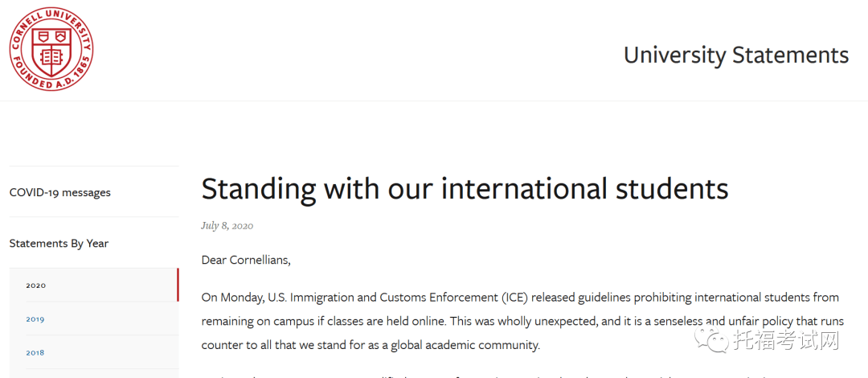Viewport: 868px width, 378px height.
Task: Click the phrase global academic community
Action: [465, 345]
